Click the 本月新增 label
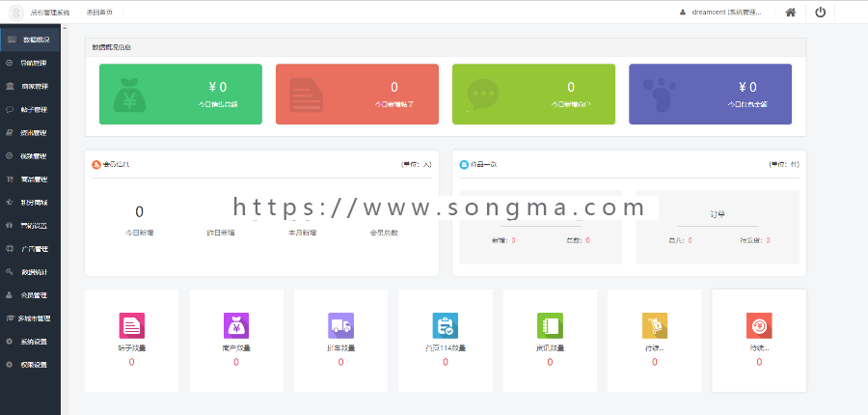 pyautogui.click(x=302, y=233)
